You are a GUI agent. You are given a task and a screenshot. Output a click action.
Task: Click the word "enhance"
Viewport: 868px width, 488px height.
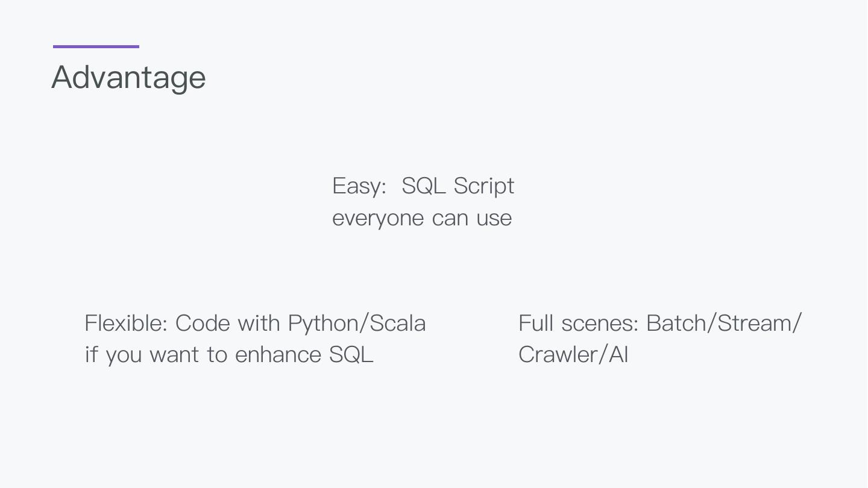tap(278, 355)
